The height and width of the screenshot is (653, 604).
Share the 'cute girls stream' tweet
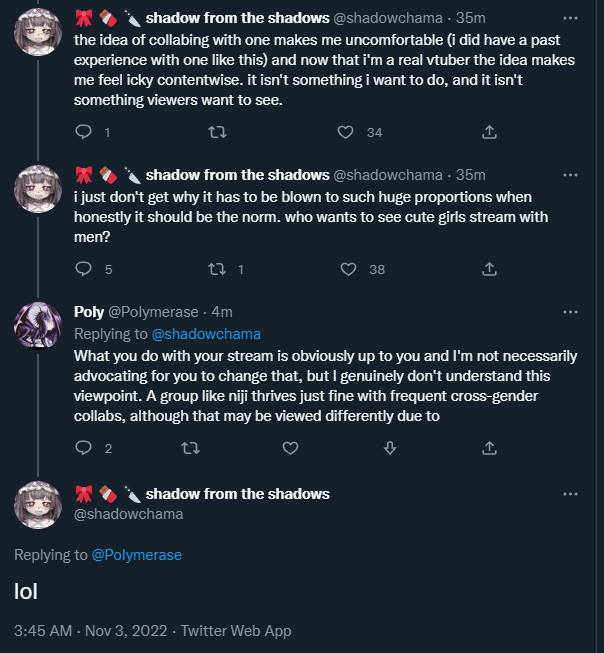point(490,268)
